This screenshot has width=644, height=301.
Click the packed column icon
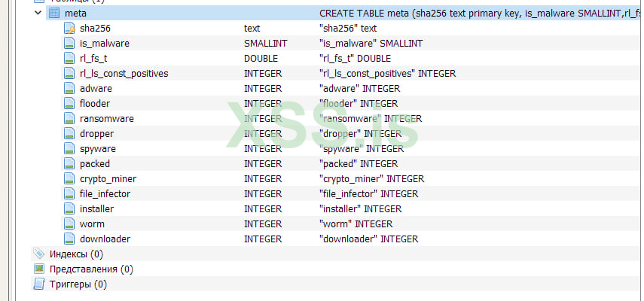coord(70,163)
